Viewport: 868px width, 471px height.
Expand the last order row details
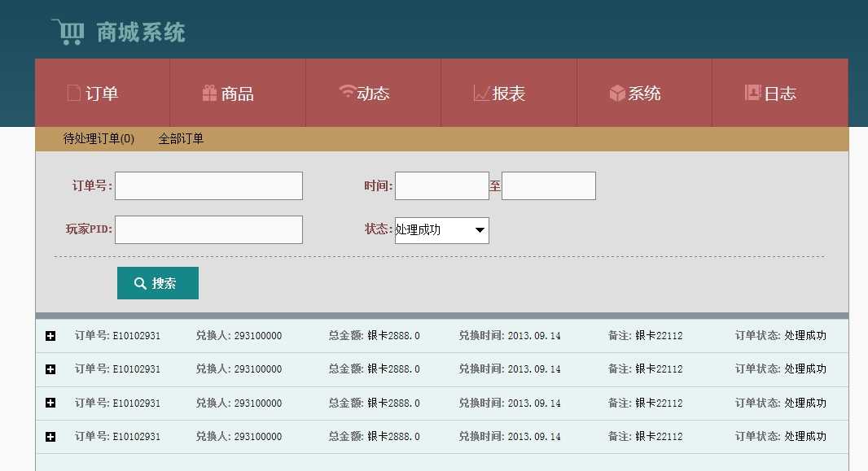click(50, 436)
